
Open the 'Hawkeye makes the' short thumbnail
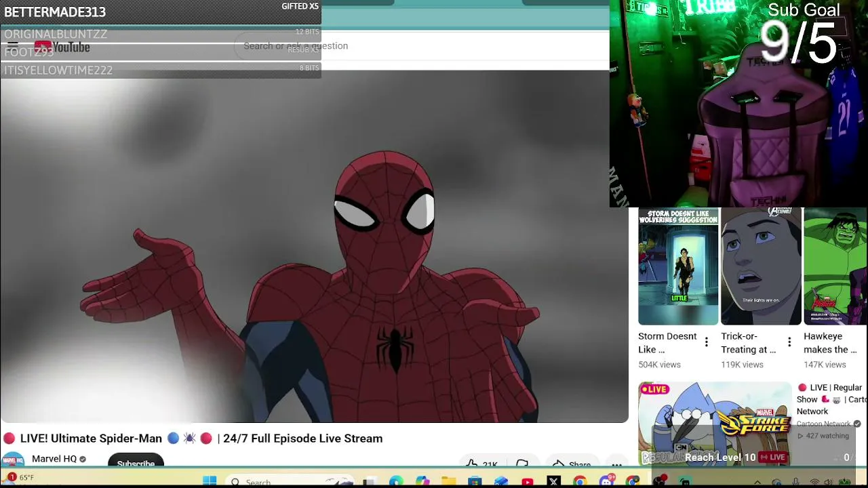pyautogui.click(x=835, y=266)
